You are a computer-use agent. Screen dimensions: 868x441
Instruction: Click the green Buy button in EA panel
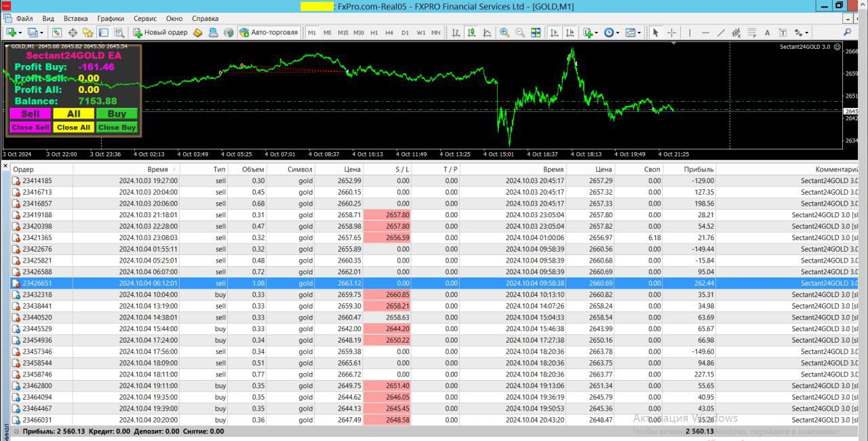[117, 114]
